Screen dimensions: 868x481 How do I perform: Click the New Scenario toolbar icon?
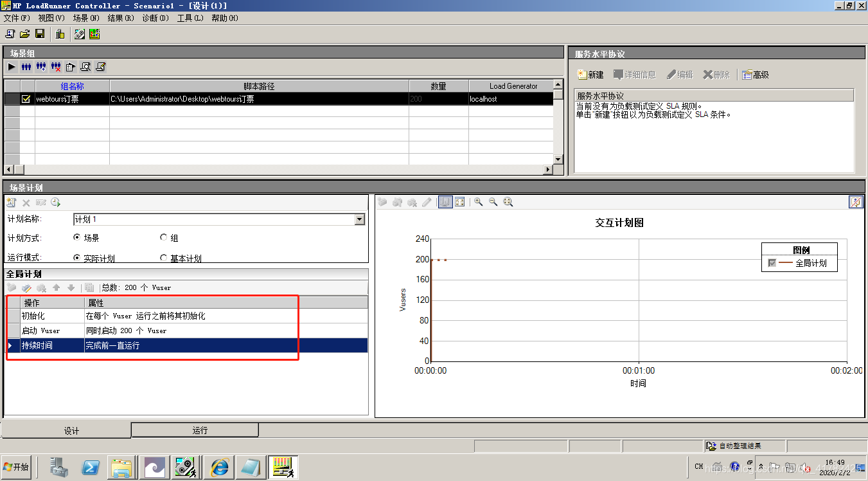[10, 33]
